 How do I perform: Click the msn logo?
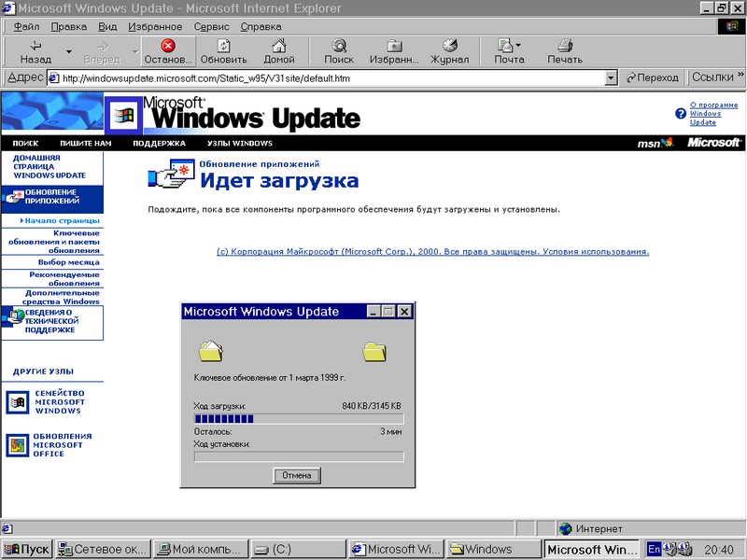[x=655, y=143]
